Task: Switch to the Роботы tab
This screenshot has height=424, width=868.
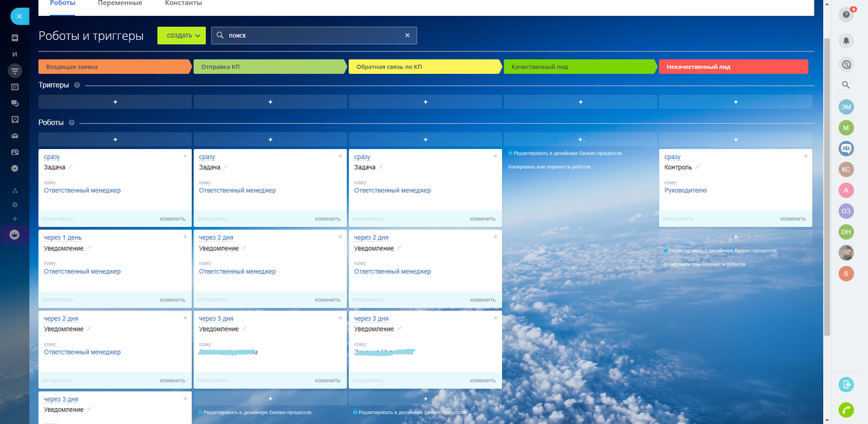Action: (x=62, y=4)
